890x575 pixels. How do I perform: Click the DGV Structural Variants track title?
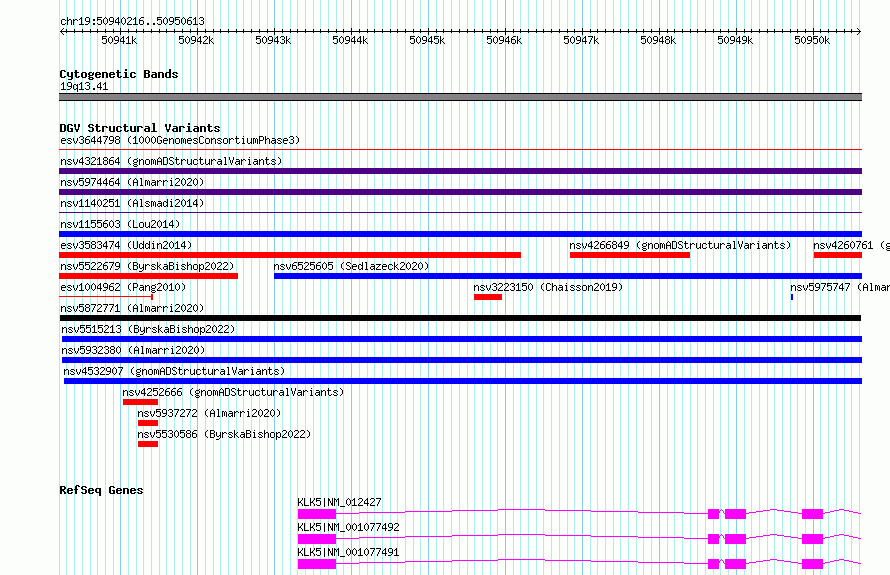140,128
